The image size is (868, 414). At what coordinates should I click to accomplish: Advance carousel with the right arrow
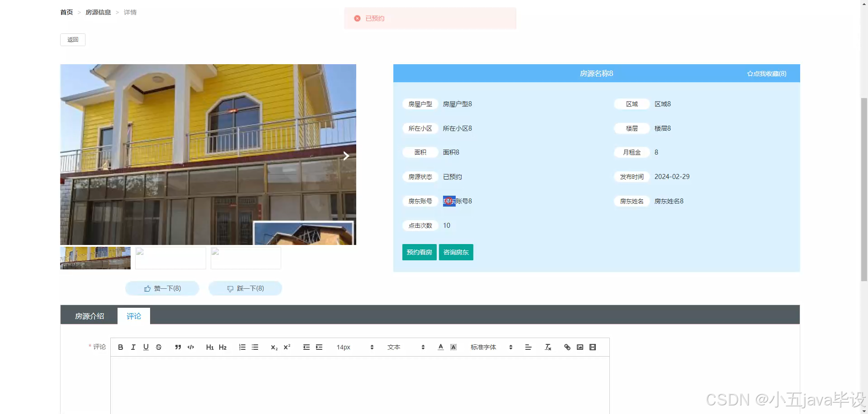[x=346, y=156]
